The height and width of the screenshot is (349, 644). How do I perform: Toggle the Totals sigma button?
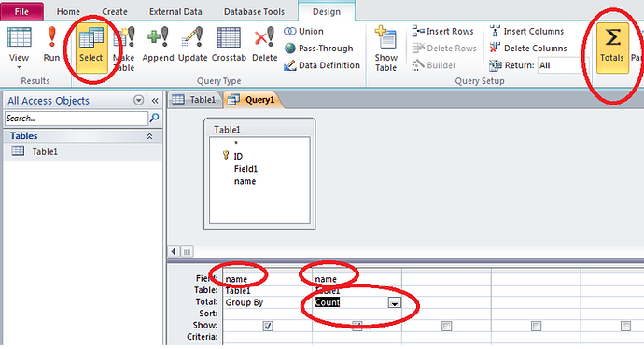click(612, 48)
